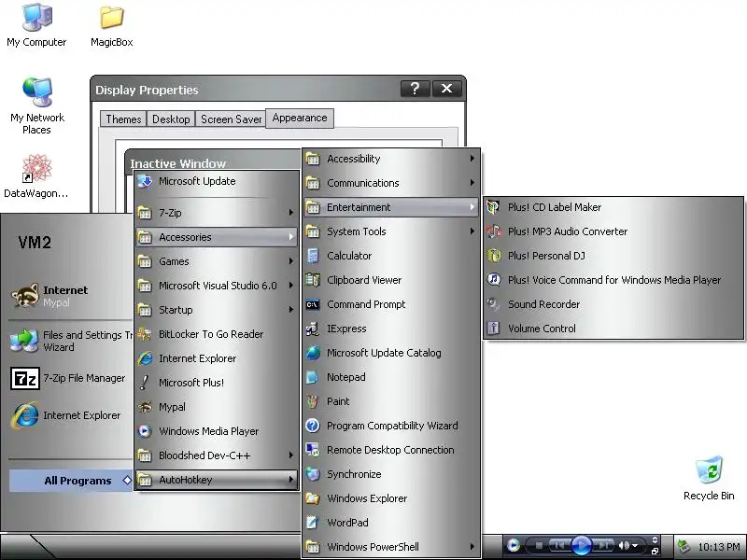The width and height of the screenshot is (747, 560).
Task: Open DataWagon desktop shortcut
Action: (36, 175)
